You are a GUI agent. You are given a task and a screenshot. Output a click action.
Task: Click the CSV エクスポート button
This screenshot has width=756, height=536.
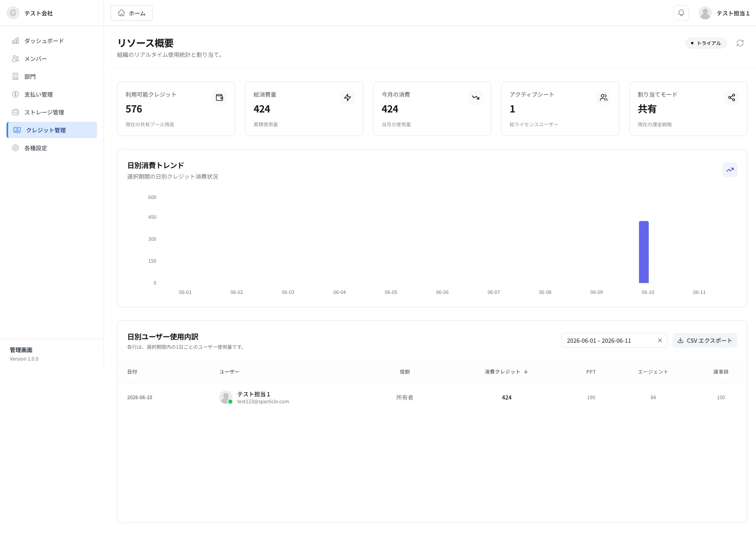click(x=704, y=341)
